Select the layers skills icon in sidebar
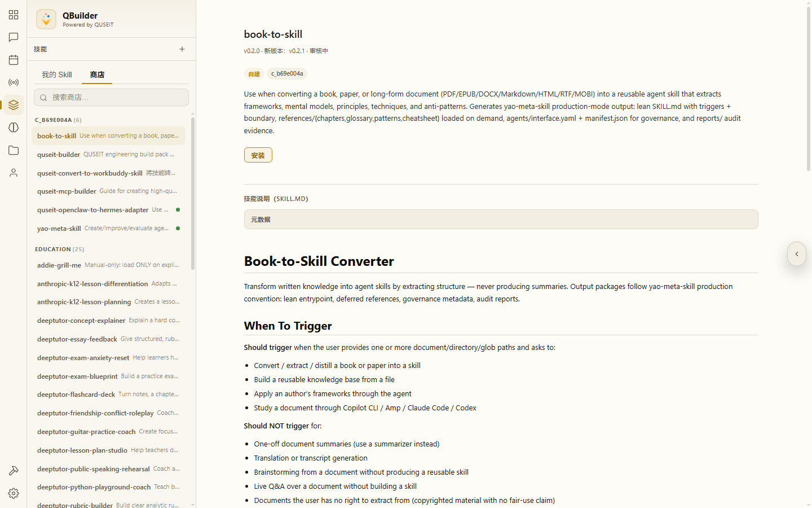The height and width of the screenshot is (508, 812). click(x=14, y=105)
